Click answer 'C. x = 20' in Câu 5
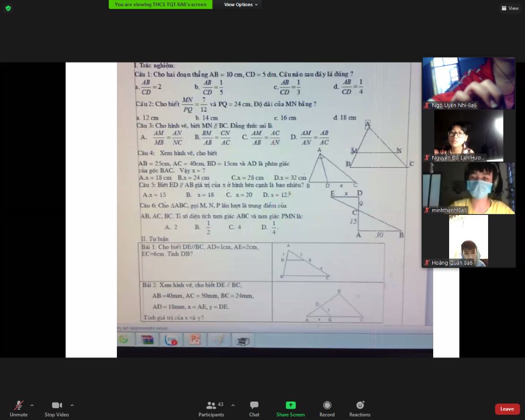Viewport: 525px width, 420px height. coord(239,195)
